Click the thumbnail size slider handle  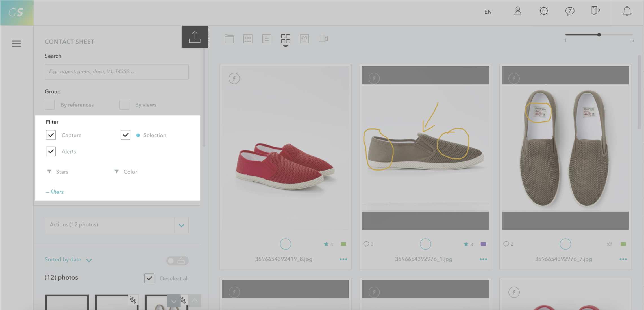(x=599, y=35)
